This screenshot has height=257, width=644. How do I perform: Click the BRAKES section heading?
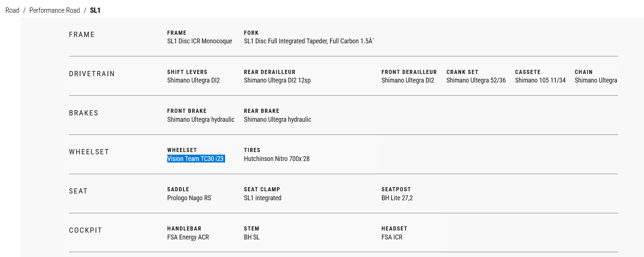84,113
